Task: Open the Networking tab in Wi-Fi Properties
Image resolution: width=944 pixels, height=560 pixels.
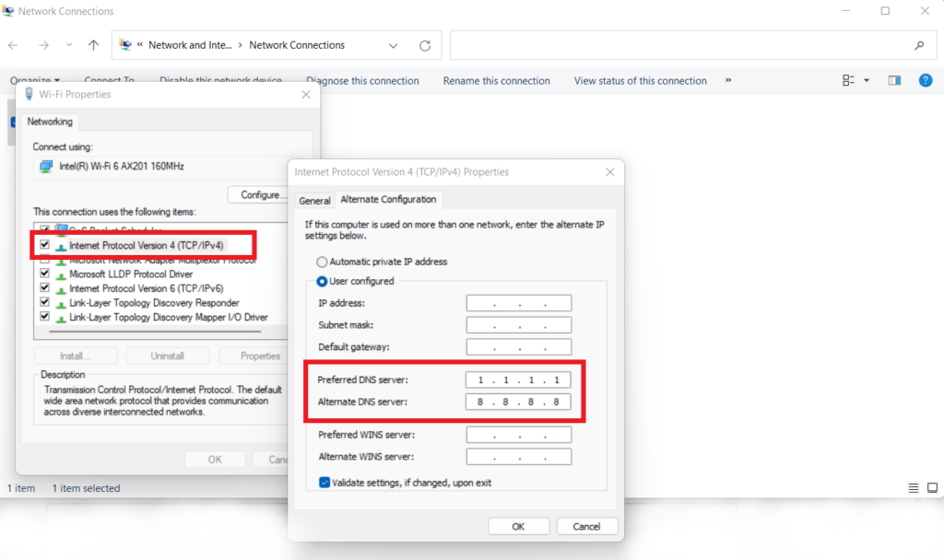Action: 50,122
